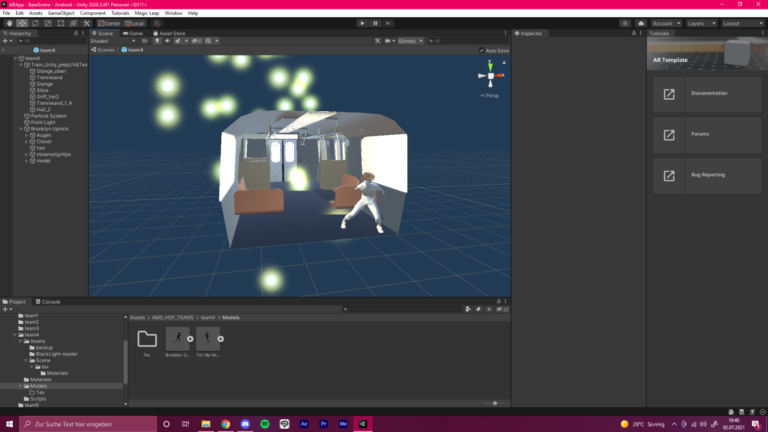Open the Layers dropdown
Image resolution: width=768 pixels, height=432 pixels.
pyautogui.click(x=698, y=22)
